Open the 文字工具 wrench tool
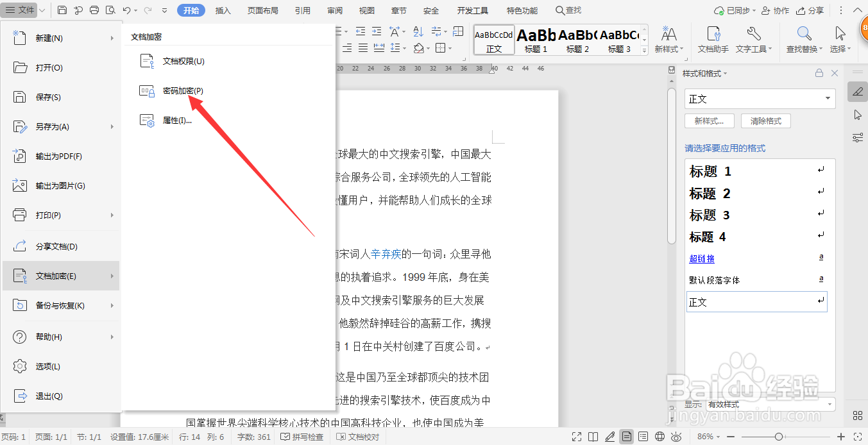Viewport: 868px width, 445px height. 754,40
